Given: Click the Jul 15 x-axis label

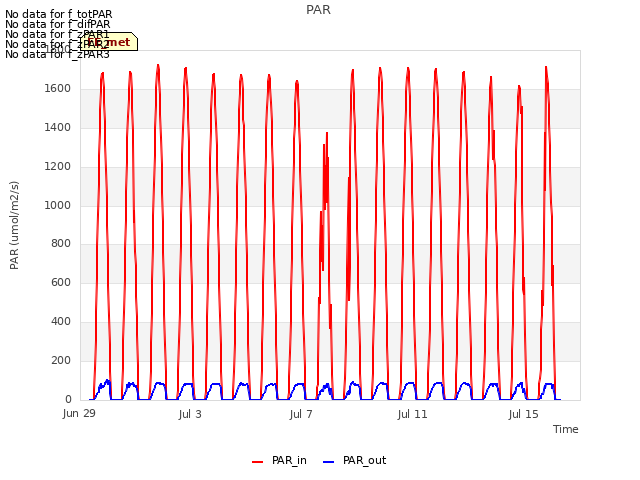Looking at the screenshot, I should [524, 414].
